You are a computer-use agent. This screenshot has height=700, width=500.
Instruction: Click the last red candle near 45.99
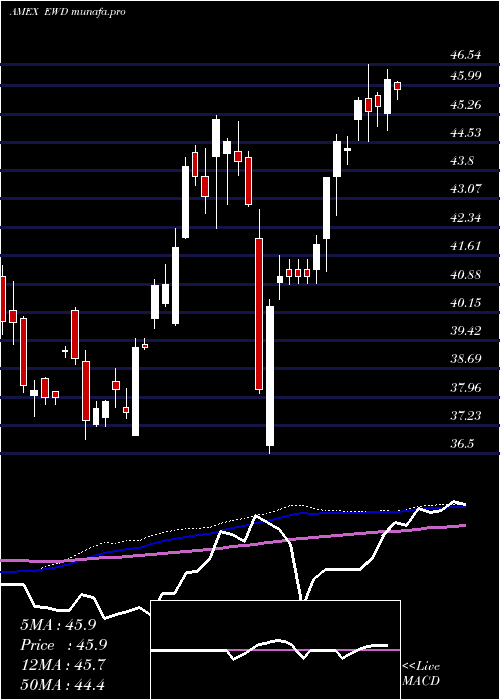click(x=397, y=86)
